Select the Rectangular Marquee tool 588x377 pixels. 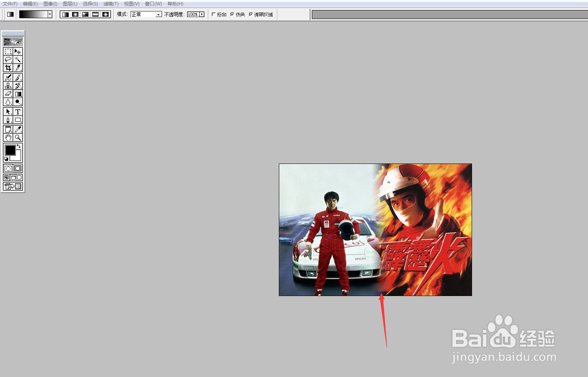[x=8, y=52]
